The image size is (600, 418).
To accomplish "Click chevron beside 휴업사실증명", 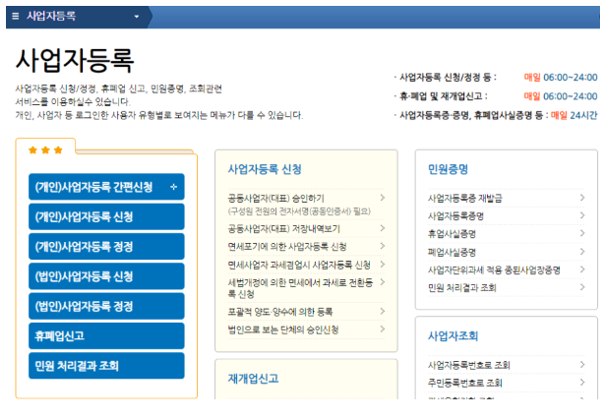I will pos(582,233).
